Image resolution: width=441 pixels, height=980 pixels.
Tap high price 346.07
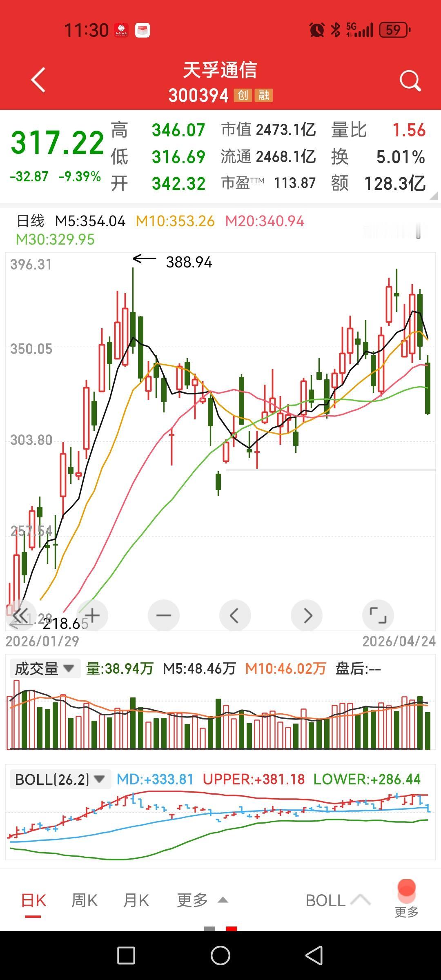(178, 130)
